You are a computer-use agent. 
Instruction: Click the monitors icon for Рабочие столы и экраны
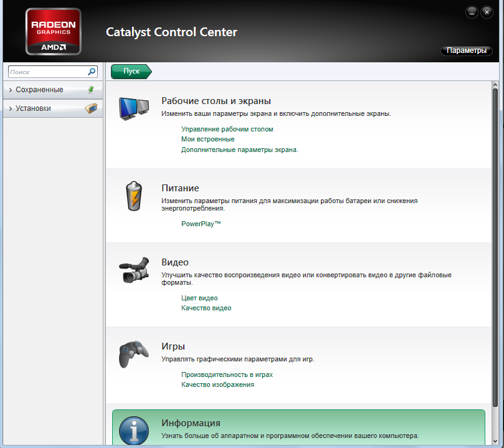134,109
